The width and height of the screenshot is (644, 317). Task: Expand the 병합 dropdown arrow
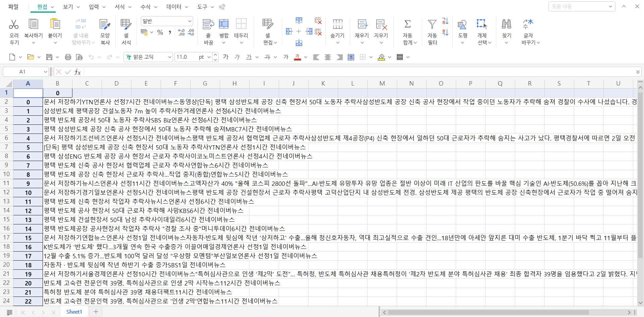[224, 43]
